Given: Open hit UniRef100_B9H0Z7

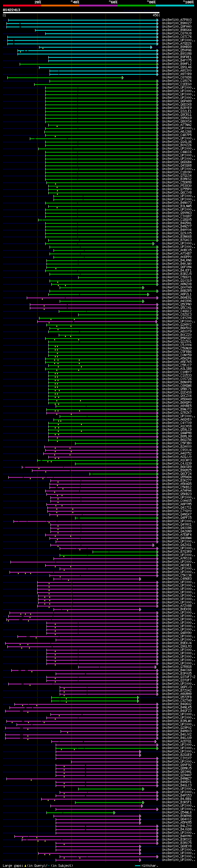Looking at the screenshot, I should [x=177, y=23].
